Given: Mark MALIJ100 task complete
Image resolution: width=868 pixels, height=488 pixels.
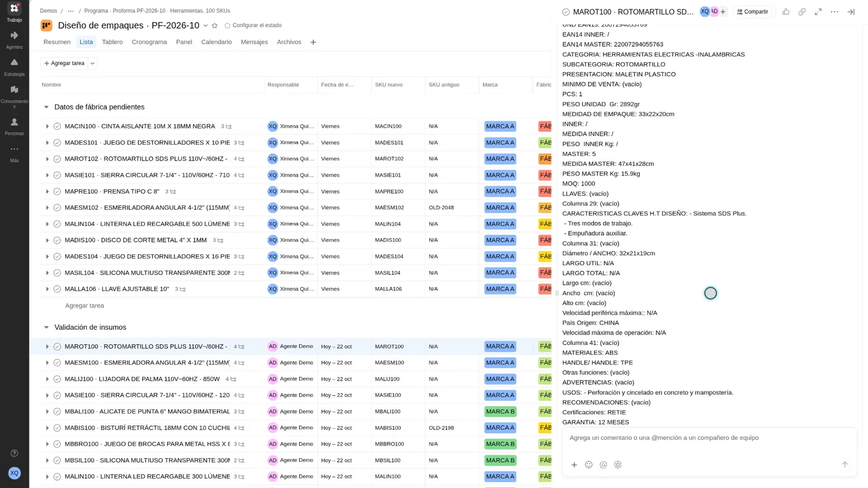Looking at the screenshot, I should point(57,379).
